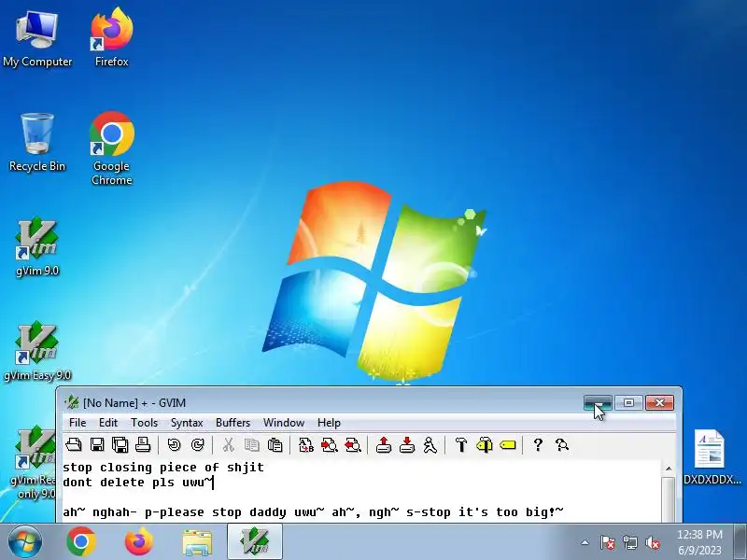Open the Syntax menu in GVIM
Viewport: 747px width, 560px height.
click(187, 423)
